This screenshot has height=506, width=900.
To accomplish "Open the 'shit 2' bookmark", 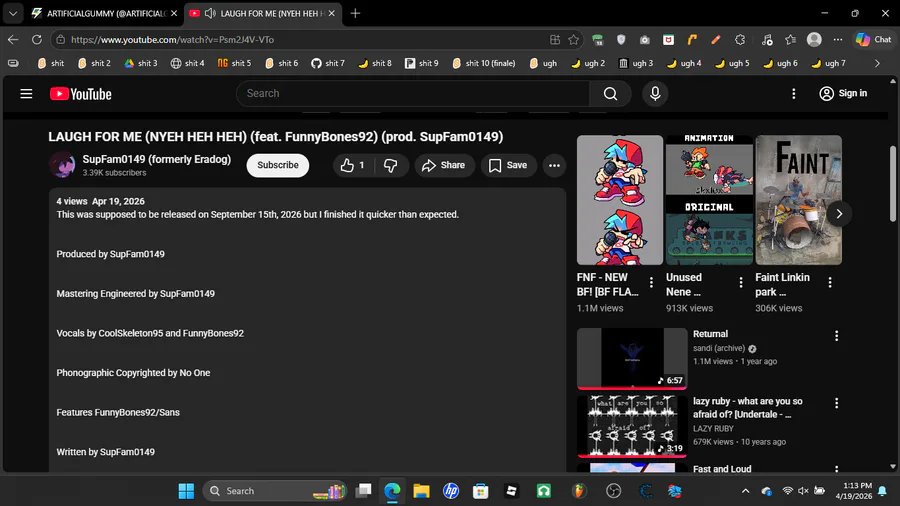I will [x=94, y=63].
